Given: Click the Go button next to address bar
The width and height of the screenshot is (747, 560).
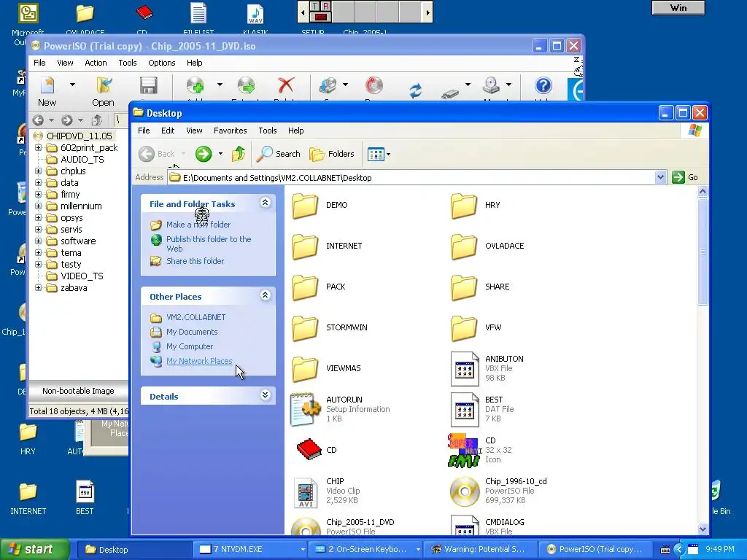Looking at the screenshot, I should pyautogui.click(x=686, y=177).
